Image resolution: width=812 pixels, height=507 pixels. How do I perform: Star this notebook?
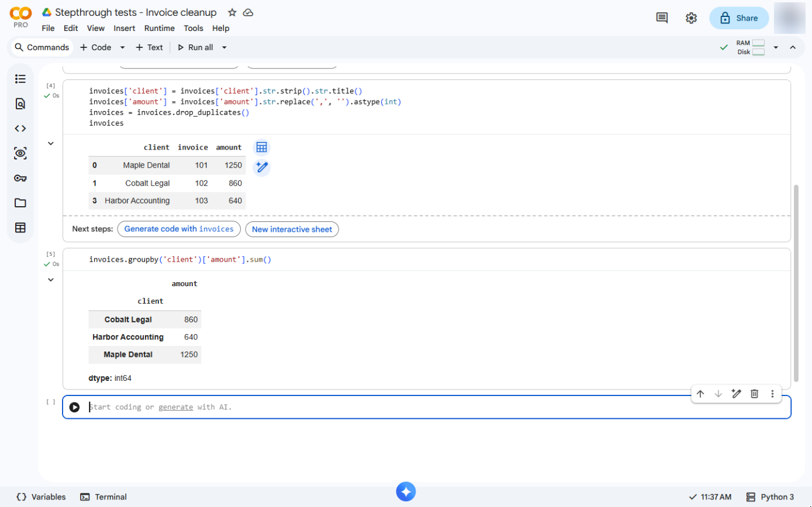click(x=232, y=12)
